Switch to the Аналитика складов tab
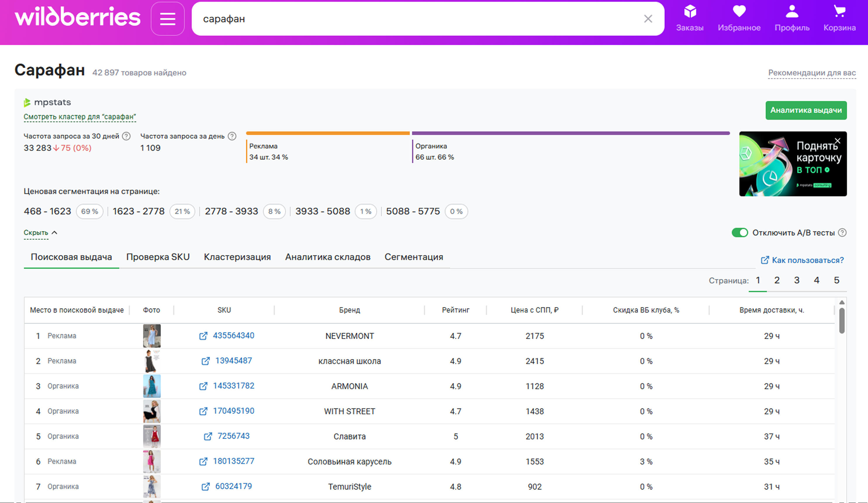 (328, 257)
